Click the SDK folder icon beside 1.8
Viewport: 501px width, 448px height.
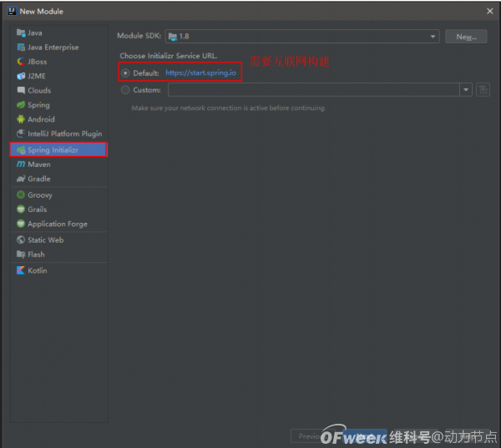point(173,37)
